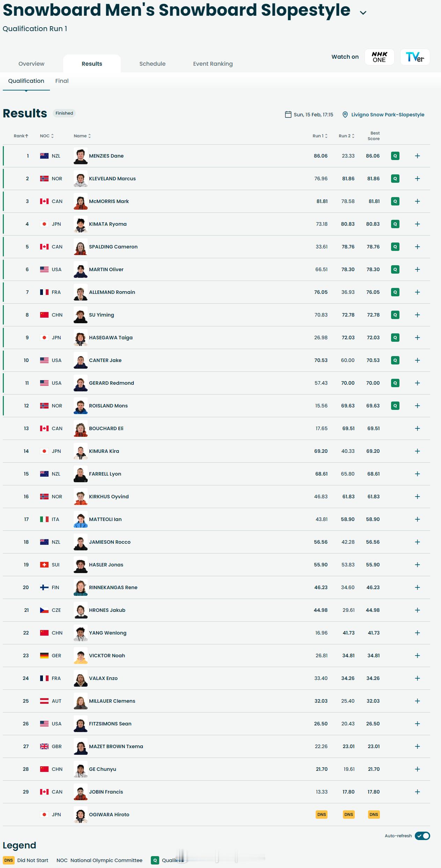Image resolution: width=441 pixels, height=868 pixels.
Task: Toggle the Auto-refresh switch
Action: 422,836
